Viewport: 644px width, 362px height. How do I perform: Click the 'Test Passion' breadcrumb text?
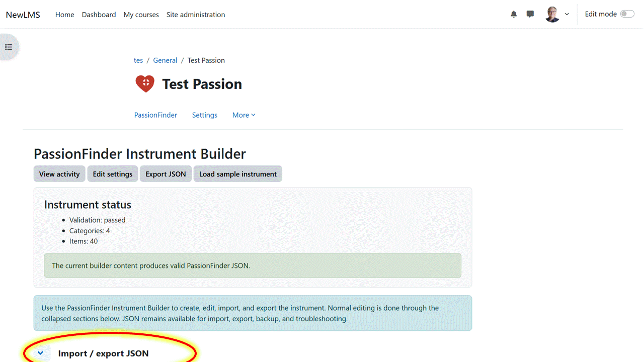[206, 60]
